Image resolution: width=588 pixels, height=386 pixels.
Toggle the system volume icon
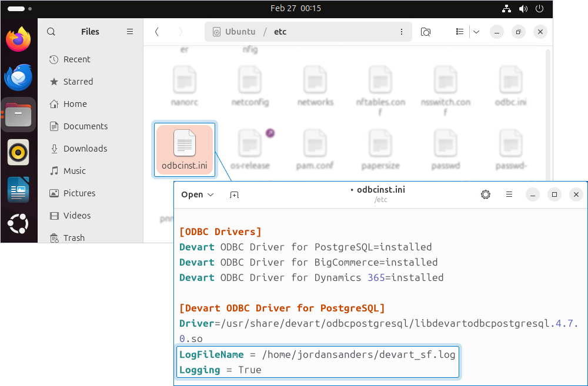pyautogui.click(x=523, y=8)
